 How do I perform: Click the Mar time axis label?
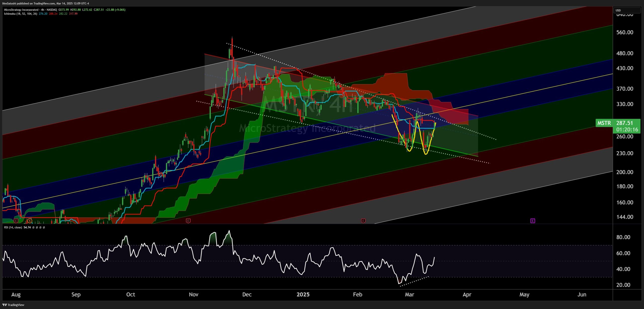tap(410, 294)
